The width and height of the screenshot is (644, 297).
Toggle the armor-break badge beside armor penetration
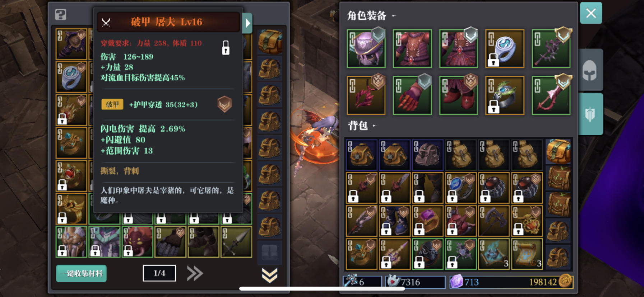pyautogui.click(x=225, y=104)
